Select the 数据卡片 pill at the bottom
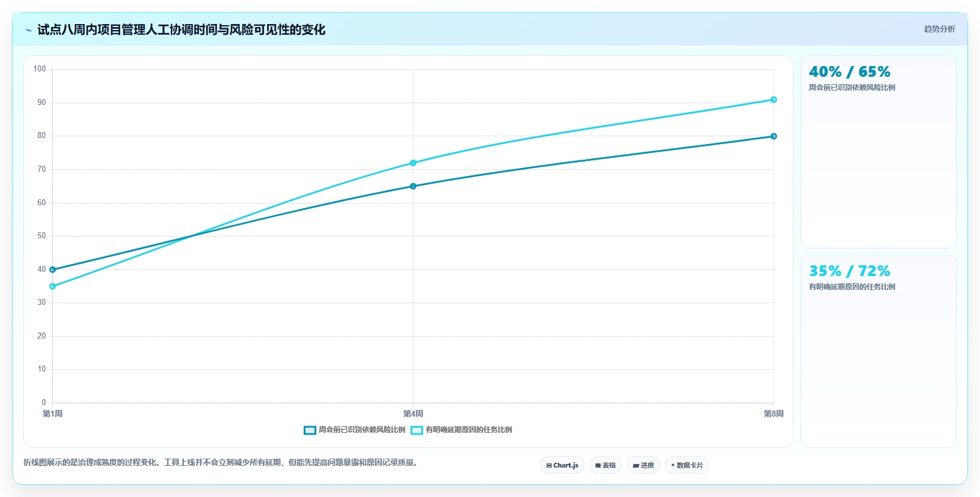Image resolution: width=980 pixels, height=497 pixels. pos(687,465)
